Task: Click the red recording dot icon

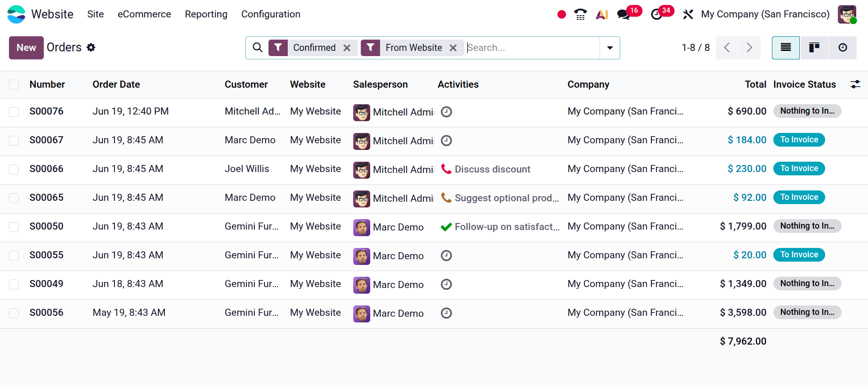Action: click(x=561, y=15)
